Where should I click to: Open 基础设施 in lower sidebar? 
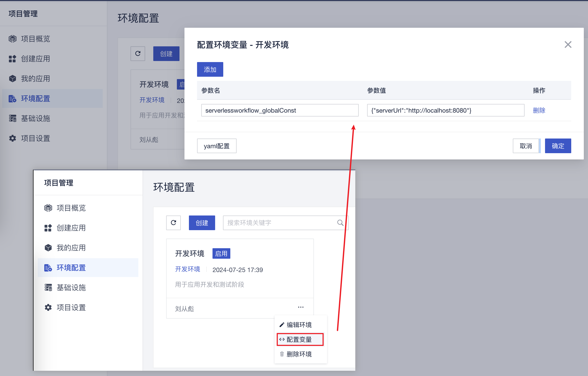tap(71, 287)
